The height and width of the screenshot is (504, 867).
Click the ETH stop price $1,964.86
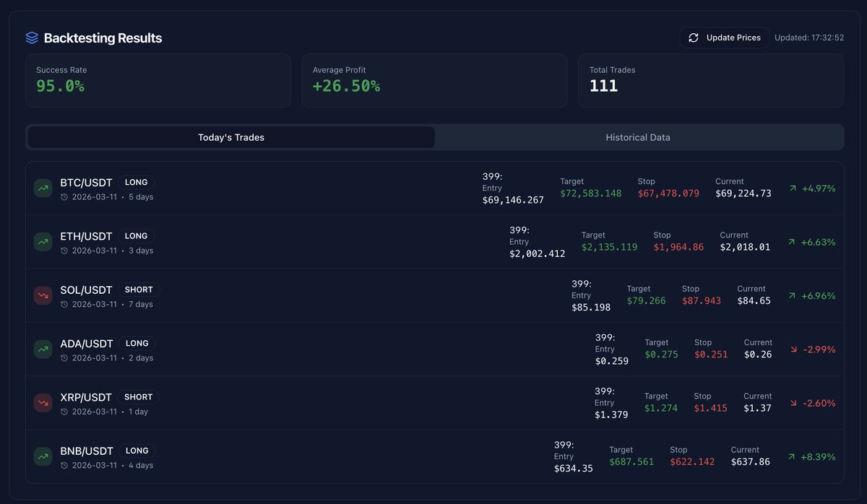click(678, 247)
